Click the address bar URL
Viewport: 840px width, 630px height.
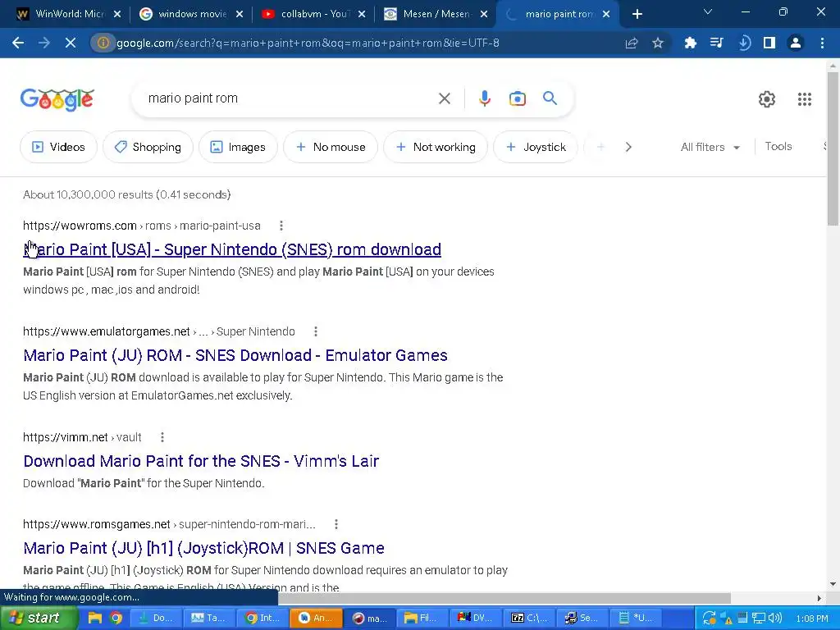(308, 43)
